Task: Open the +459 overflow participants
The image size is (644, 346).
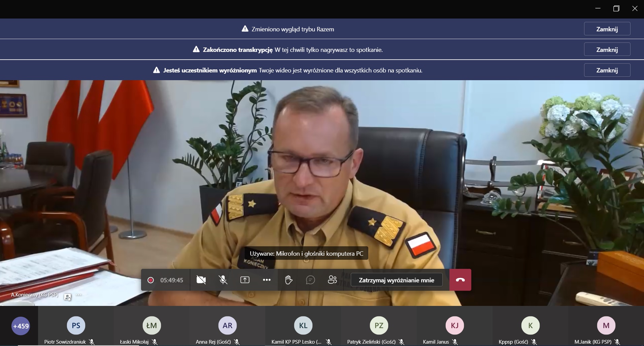Action: 21,326
